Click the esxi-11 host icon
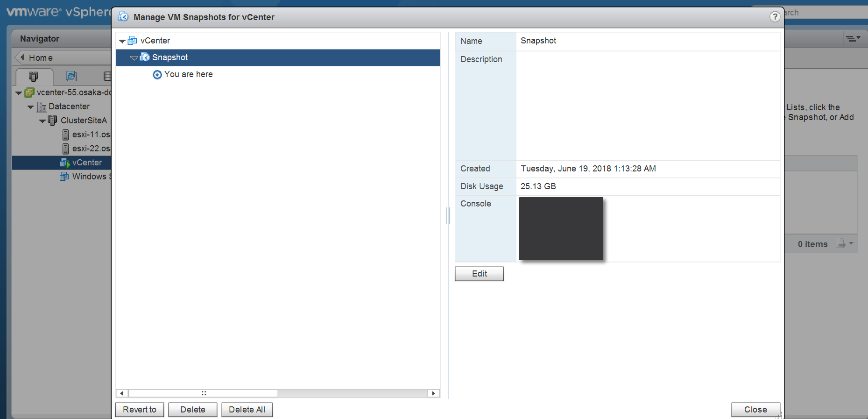Screen dimensions: 868x419 [x=66, y=135]
